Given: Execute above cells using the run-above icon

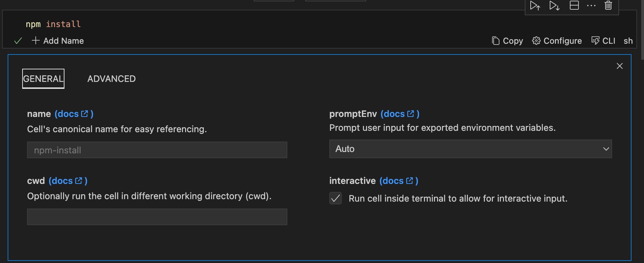Looking at the screenshot, I should point(535,6).
